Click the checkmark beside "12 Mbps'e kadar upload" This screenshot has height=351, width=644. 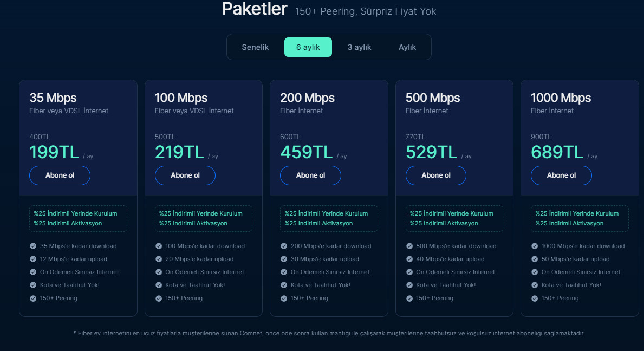click(32, 259)
